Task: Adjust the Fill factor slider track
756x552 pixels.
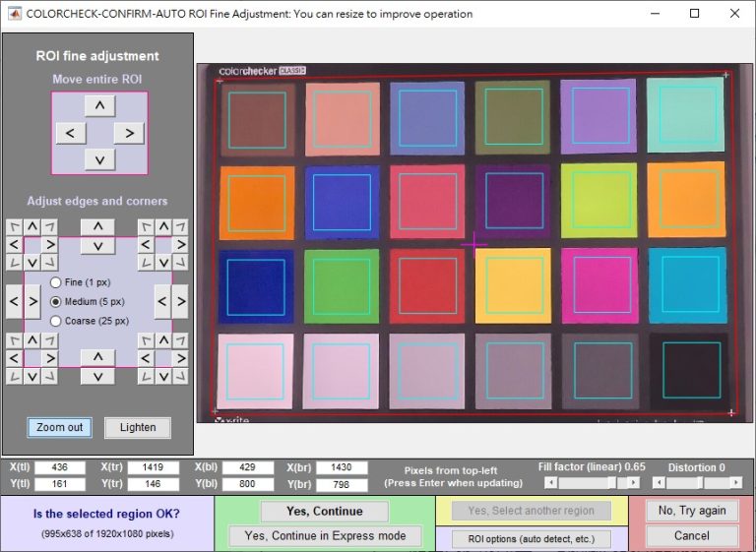Action: (x=592, y=482)
